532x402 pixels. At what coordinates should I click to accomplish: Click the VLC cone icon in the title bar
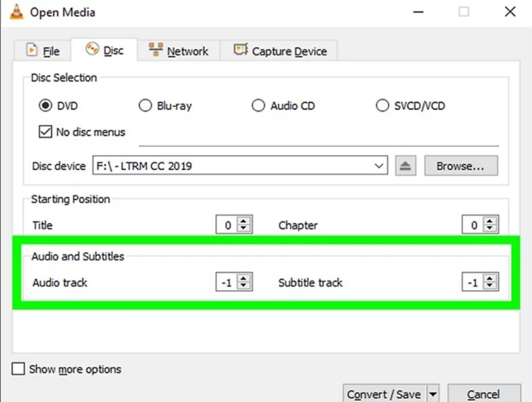tap(17, 11)
